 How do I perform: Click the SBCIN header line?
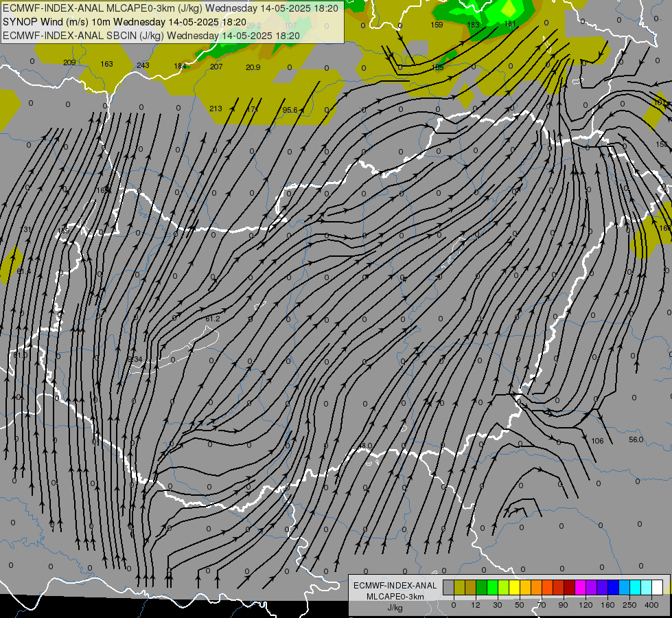(x=151, y=36)
